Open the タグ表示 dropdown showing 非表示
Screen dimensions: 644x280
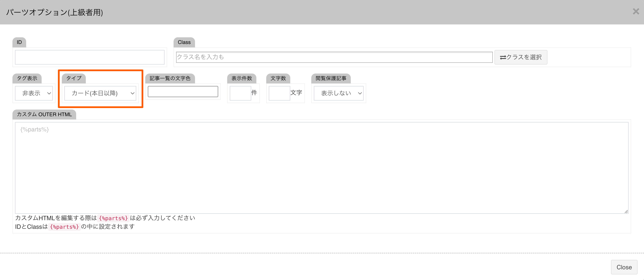tap(34, 93)
